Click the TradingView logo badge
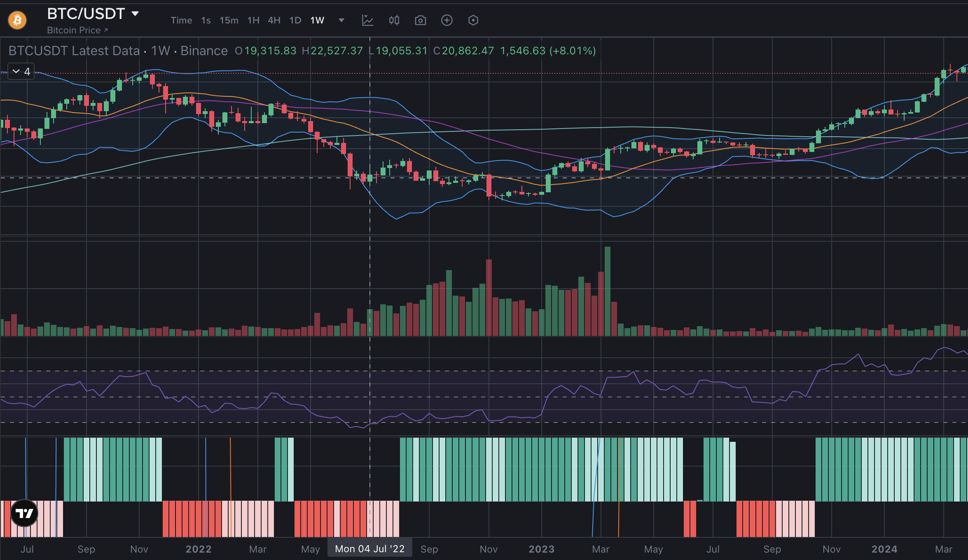This screenshot has height=560, width=968. (24, 513)
